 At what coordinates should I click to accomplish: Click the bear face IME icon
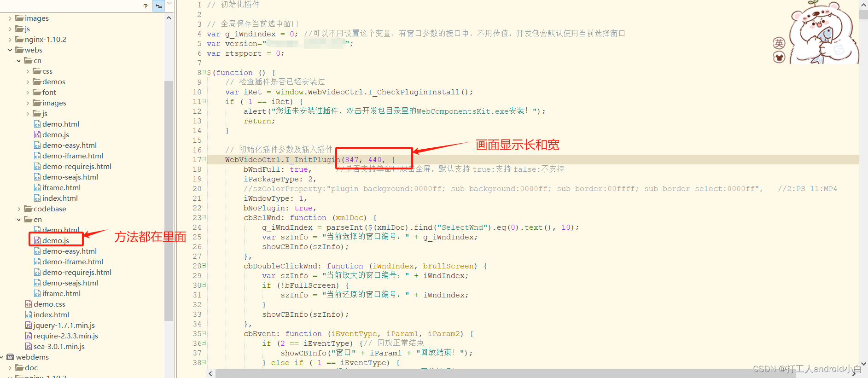[x=779, y=58]
